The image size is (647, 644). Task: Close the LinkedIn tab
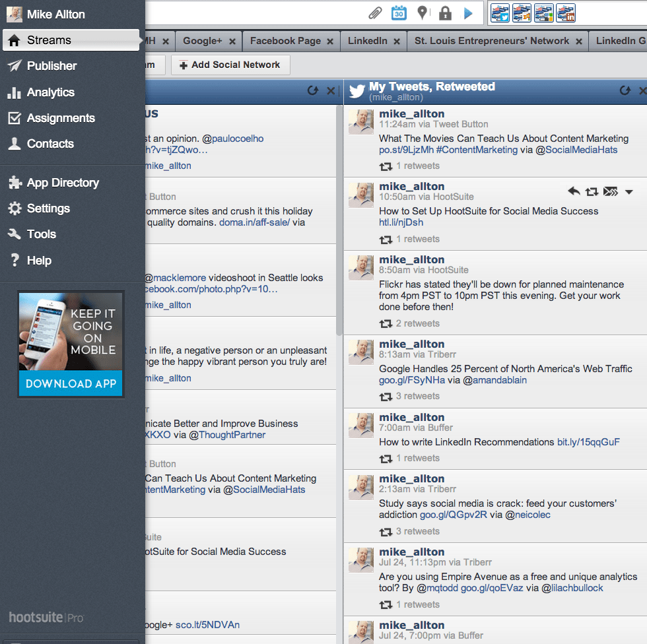(397, 41)
